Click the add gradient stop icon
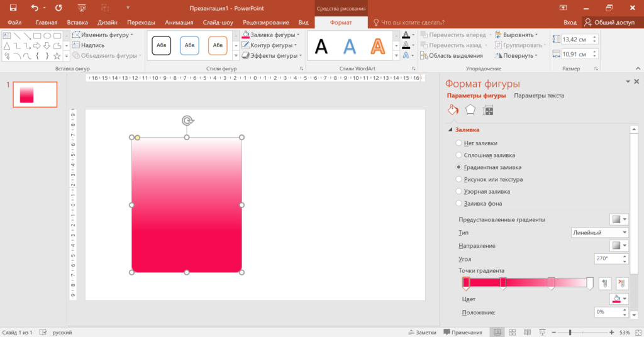 click(x=604, y=283)
